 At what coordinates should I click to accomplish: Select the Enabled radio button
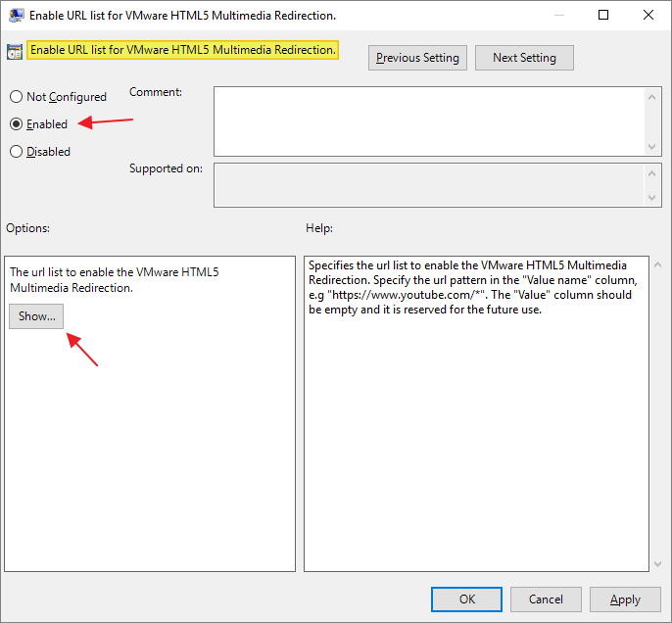coord(17,124)
